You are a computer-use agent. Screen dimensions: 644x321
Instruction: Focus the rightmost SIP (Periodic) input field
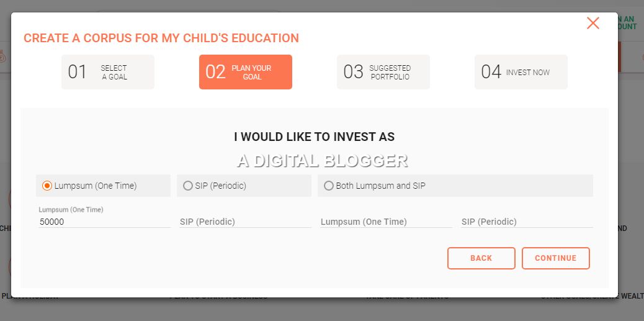click(527, 222)
